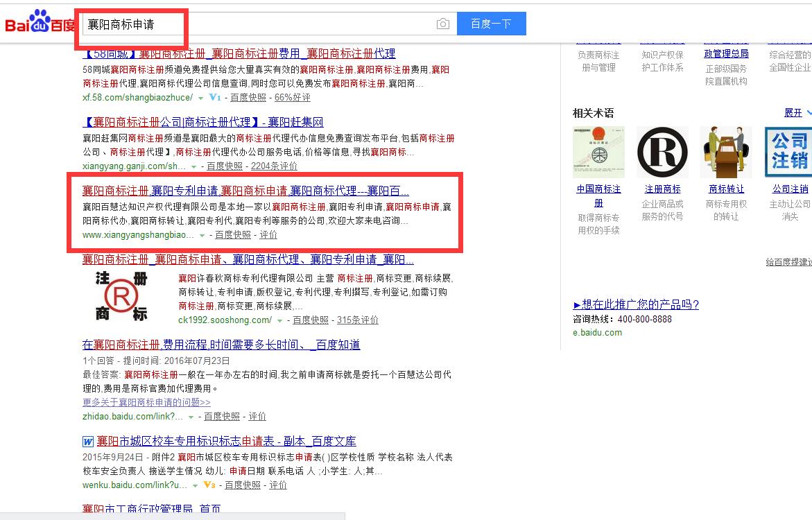This screenshot has height=520, width=812.
Task: Open 百度快照 for the ganji result
Action: tap(225, 166)
